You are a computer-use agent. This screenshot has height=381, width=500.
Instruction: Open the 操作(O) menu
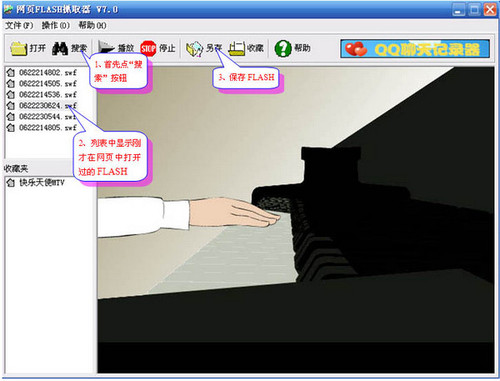tap(55, 25)
